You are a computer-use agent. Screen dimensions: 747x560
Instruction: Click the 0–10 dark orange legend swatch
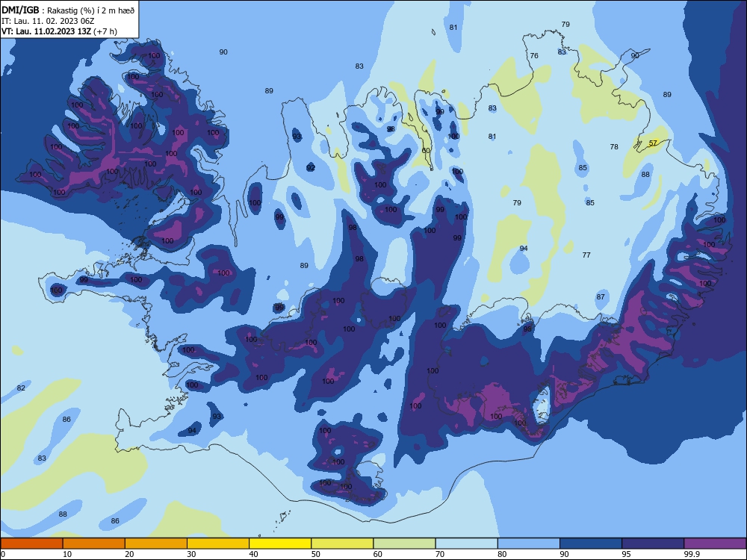(31, 544)
